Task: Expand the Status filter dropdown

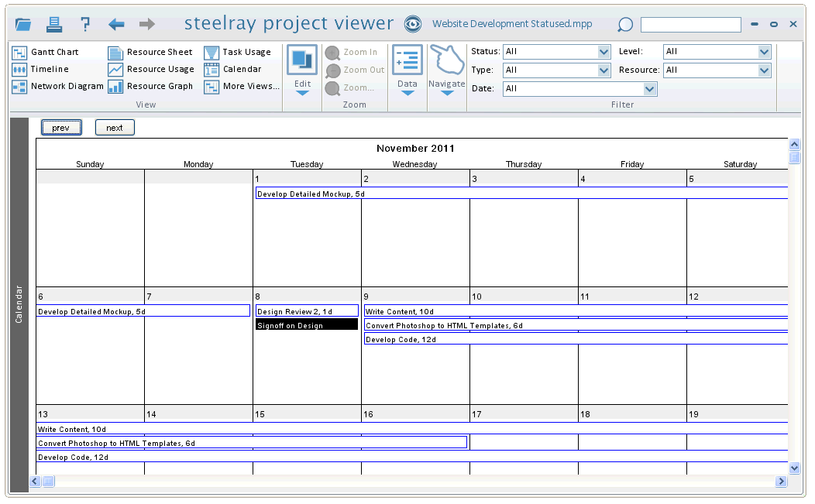Action: click(604, 52)
